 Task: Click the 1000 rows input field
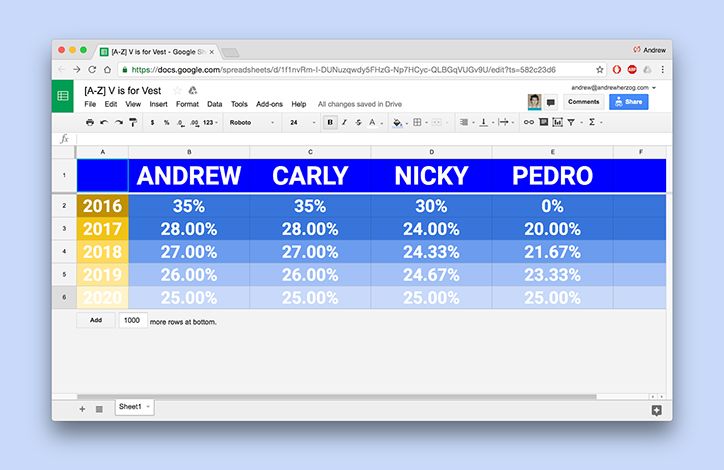133,320
